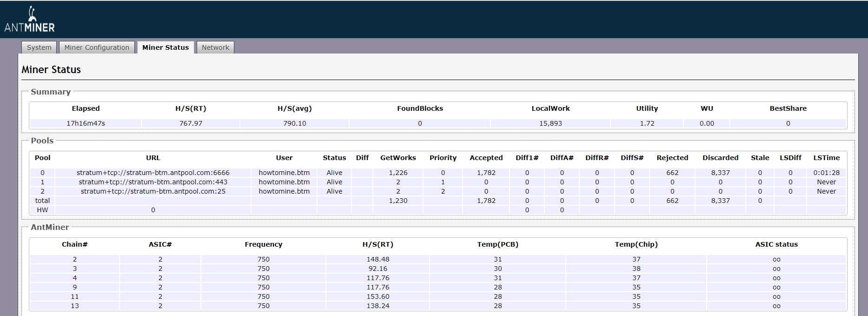Click the LSTime value 0:01:28
The image size is (868, 316).
pos(826,173)
